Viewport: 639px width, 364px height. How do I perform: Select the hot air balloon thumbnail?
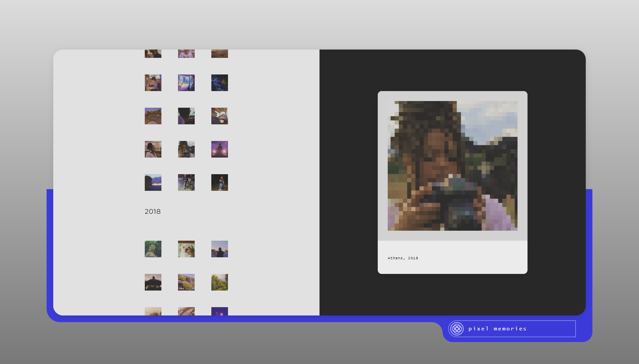pyautogui.click(x=220, y=116)
